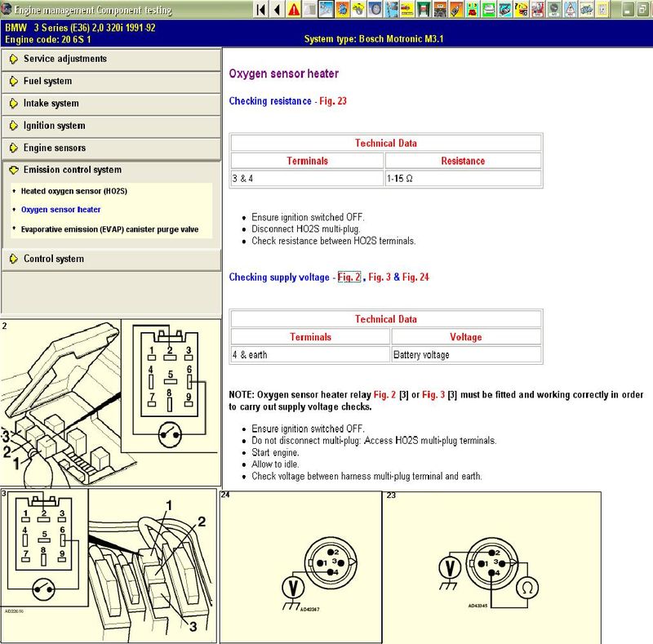
Task: Expand the Ignition system section
Action: click(x=54, y=126)
